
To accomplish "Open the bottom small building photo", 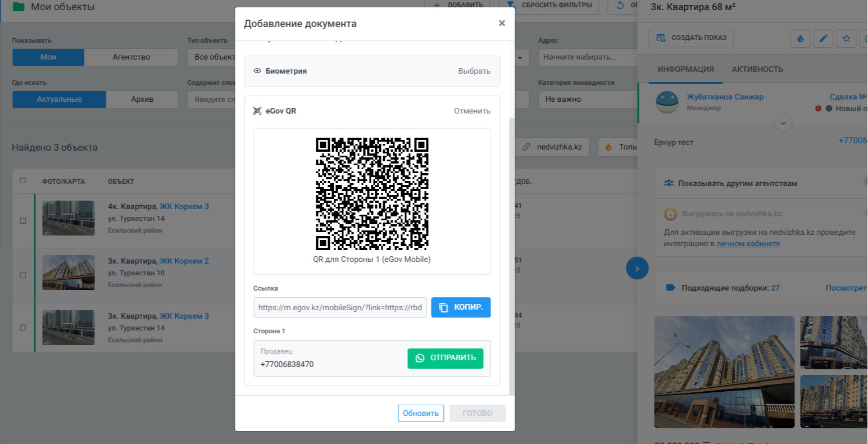I will 834,402.
